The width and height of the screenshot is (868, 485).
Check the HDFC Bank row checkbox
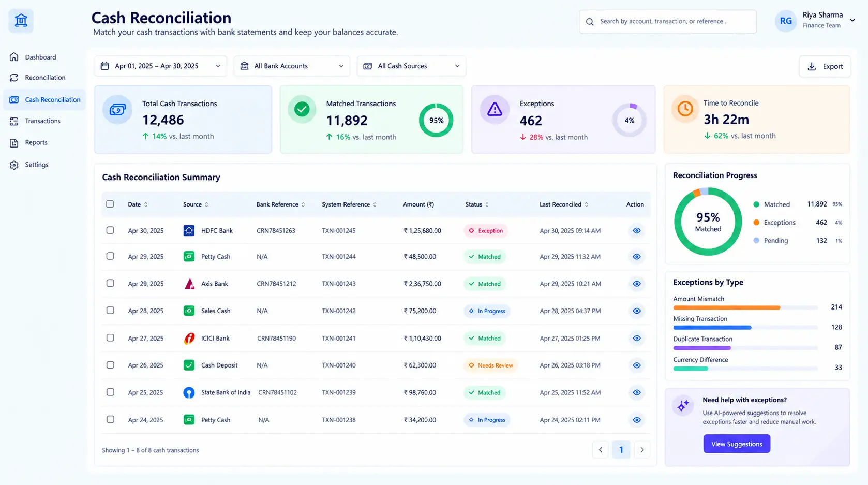(x=110, y=230)
